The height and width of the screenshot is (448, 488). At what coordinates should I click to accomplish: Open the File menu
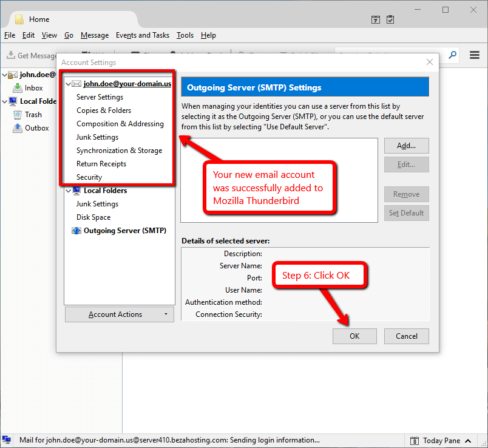coord(10,35)
